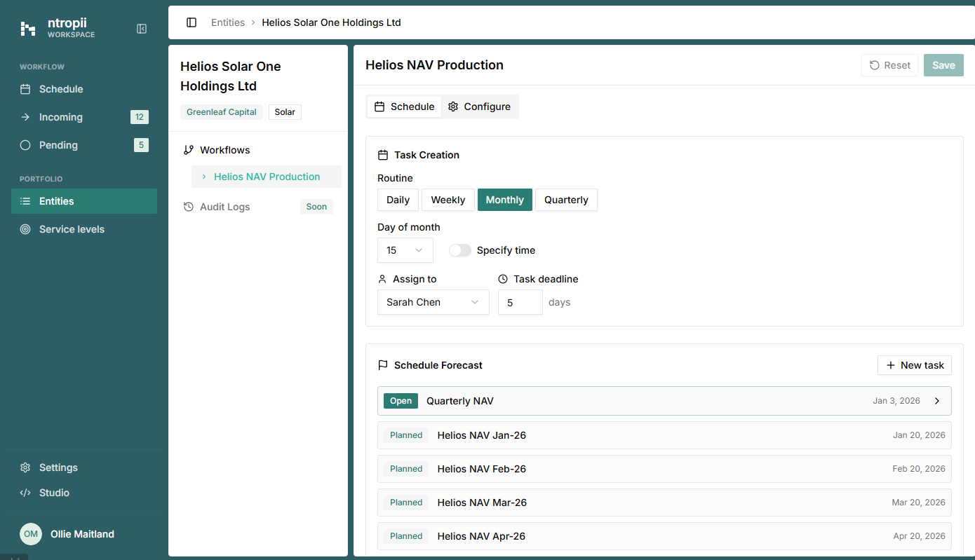Open the Pending items view
The height and width of the screenshot is (560, 975).
tap(25, 145)
